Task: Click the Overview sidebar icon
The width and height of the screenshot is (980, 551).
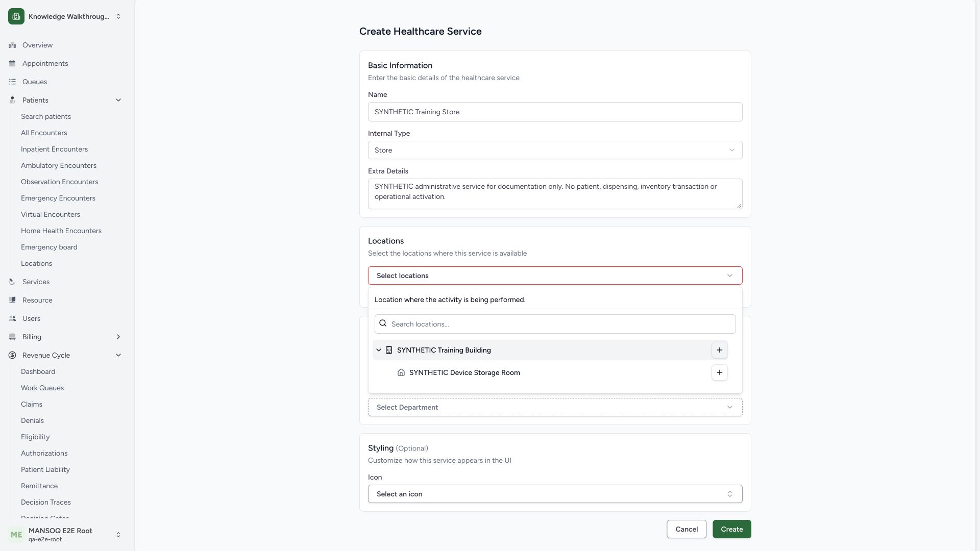Action: (12, 45)
